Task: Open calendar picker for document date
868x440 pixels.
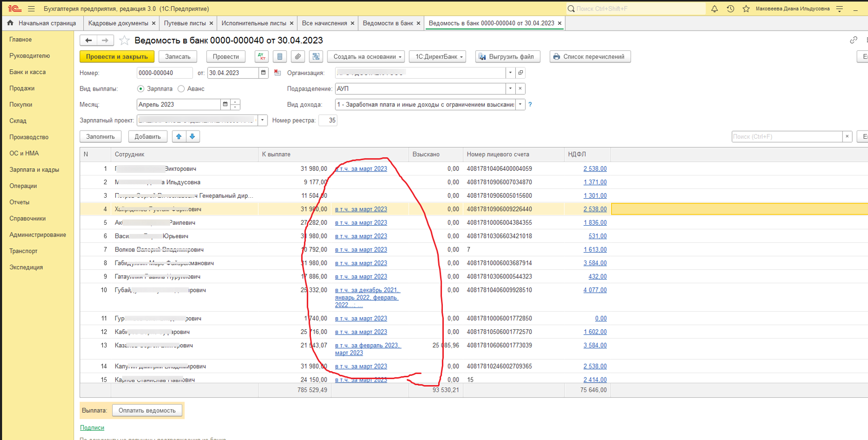Action: pyautogui.click(x=263, y=73)
